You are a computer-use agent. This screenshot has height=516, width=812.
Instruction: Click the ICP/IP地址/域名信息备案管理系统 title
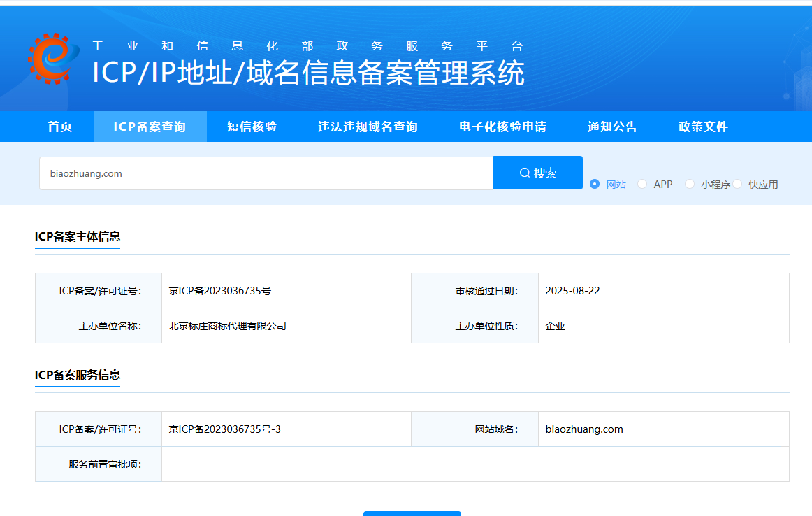click(x=308, y=73)
